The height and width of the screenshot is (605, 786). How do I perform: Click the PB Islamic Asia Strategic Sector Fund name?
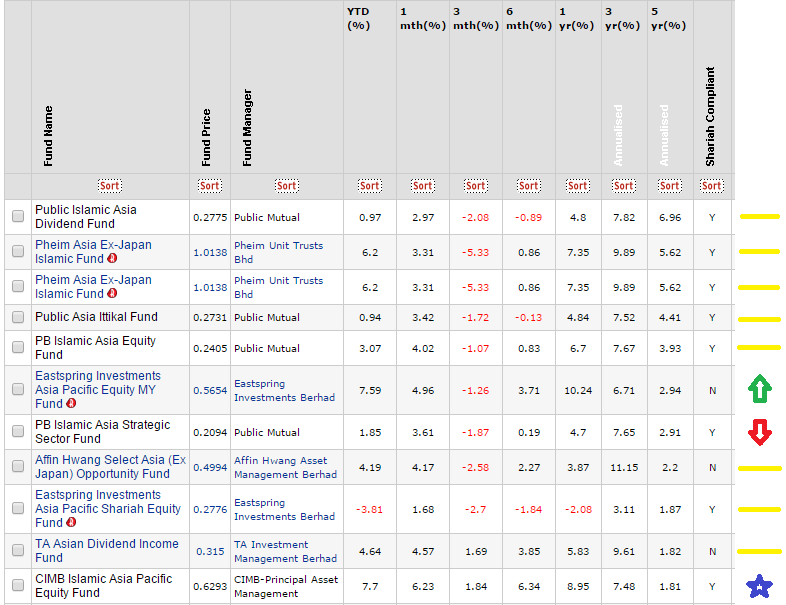coord(103,432)
